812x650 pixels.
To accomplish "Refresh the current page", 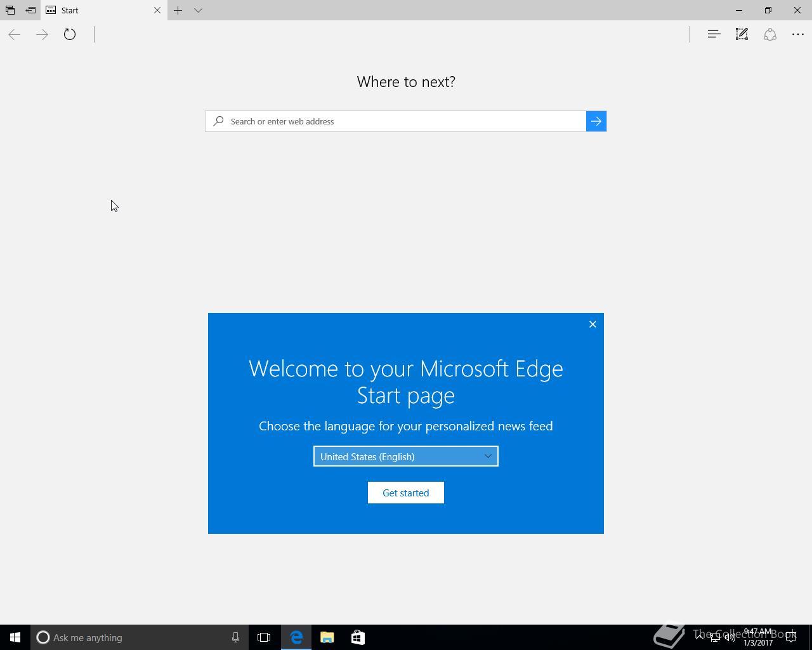I will 70,35.
